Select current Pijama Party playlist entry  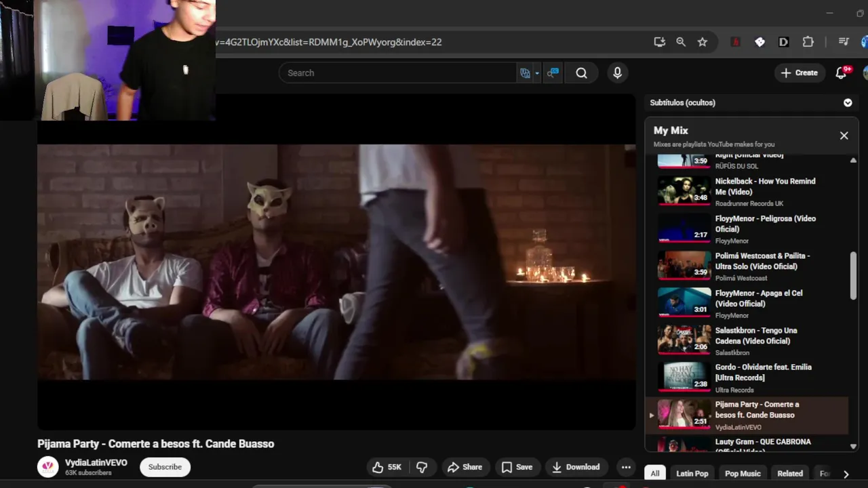point(747,415)
